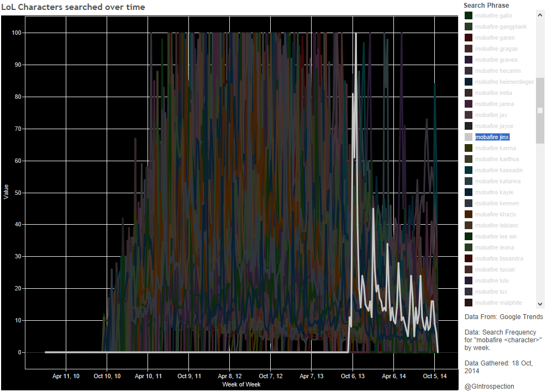547x392 pixels.
Task: Click the Jinx peak on the chart
Action: 356,34
